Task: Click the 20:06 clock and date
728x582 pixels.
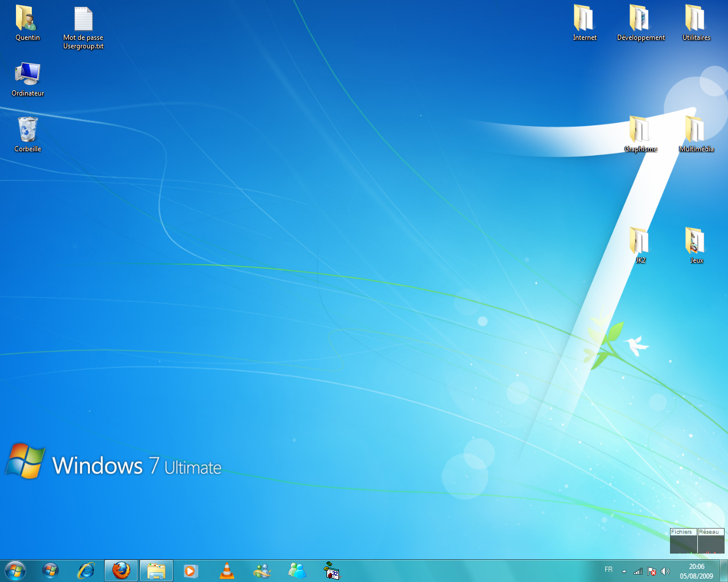Action: point(696,571)
